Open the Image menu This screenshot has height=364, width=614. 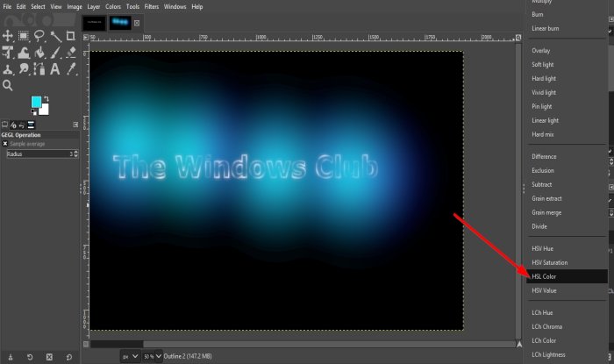tap(75, 7)
